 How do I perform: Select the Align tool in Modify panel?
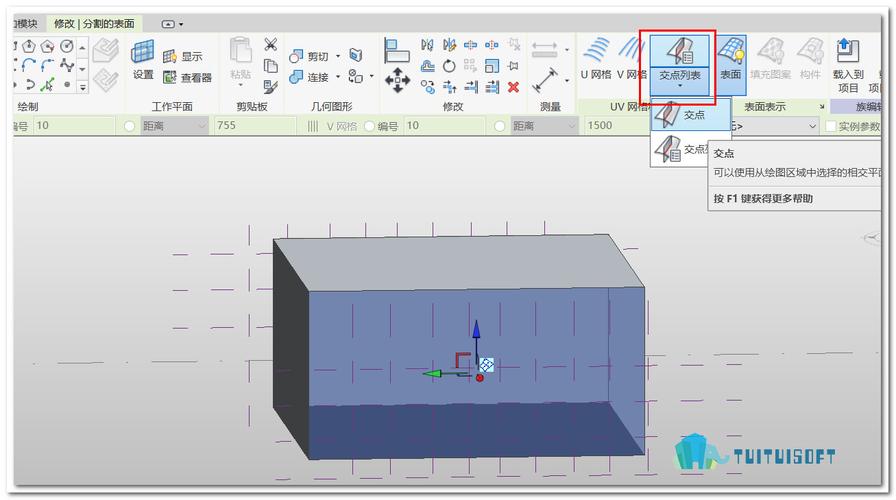pos(397,50)
